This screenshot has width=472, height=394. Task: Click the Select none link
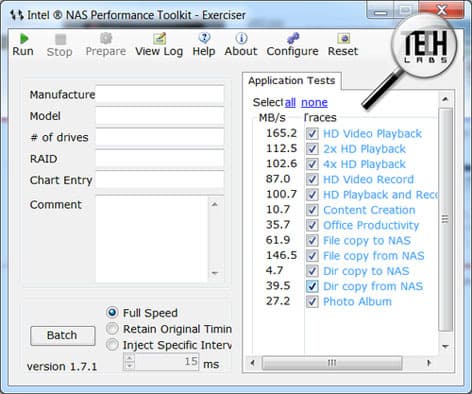point(314,102)
